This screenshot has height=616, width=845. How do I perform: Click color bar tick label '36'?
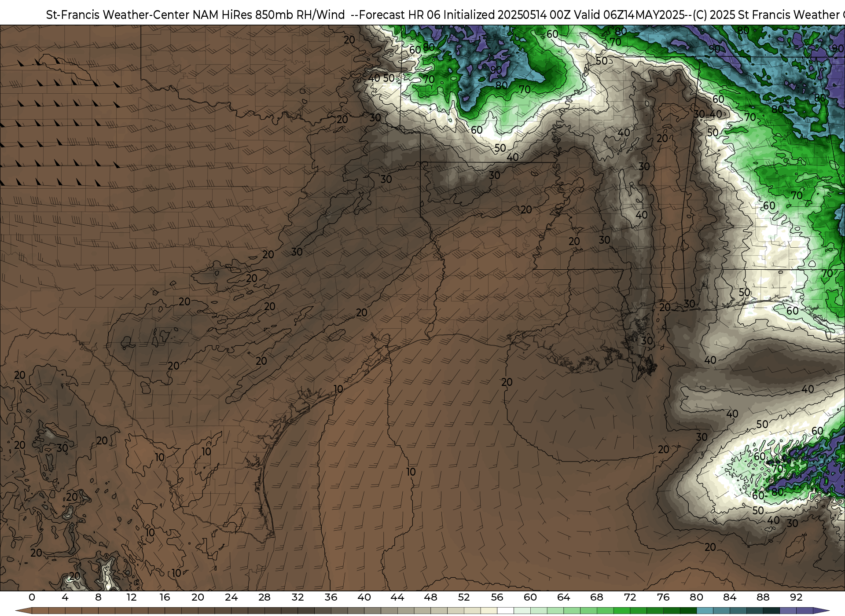(331, 597)
